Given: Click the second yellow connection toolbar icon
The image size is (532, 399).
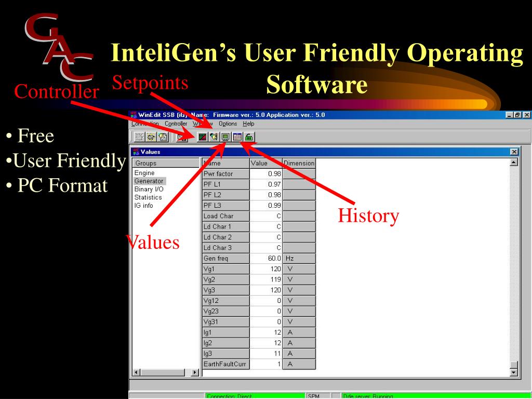Looking at the screenshot, I should coord(151,137).
